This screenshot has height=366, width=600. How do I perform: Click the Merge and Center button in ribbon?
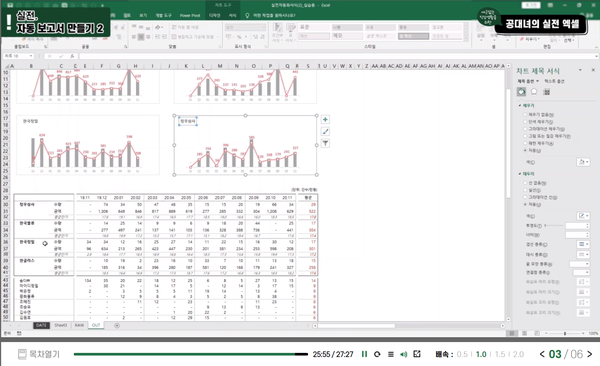pyautogui.click(x=195, y=37)
